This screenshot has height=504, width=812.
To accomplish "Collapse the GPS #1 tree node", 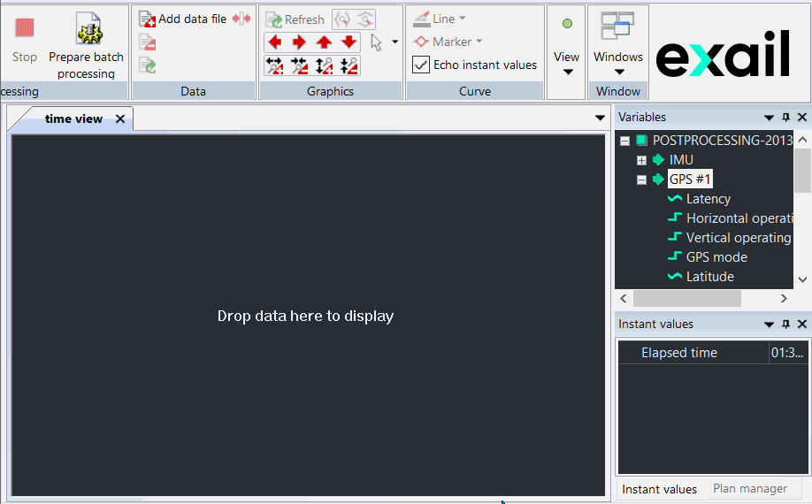I will 642,179.
